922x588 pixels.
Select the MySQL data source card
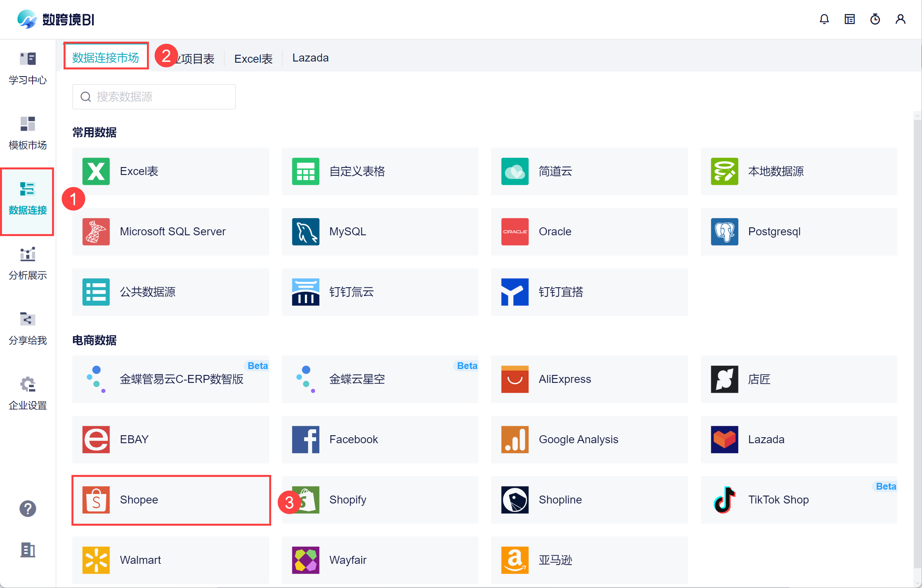click(x=380, y=231)
